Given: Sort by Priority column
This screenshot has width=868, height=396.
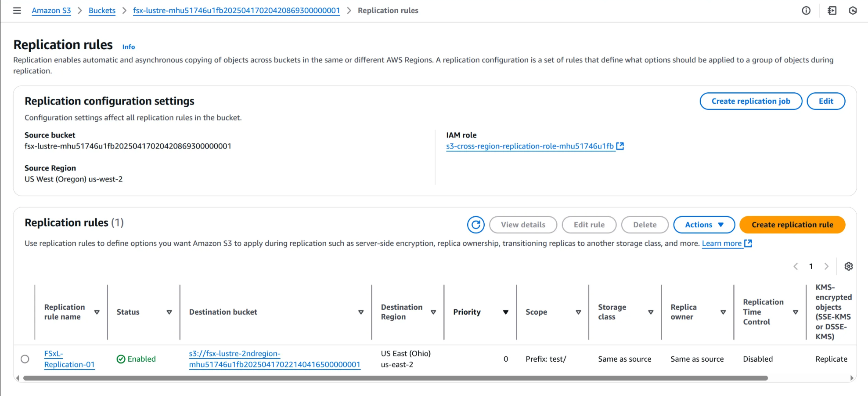Looking at the screenshot, I should click(506, 312).
